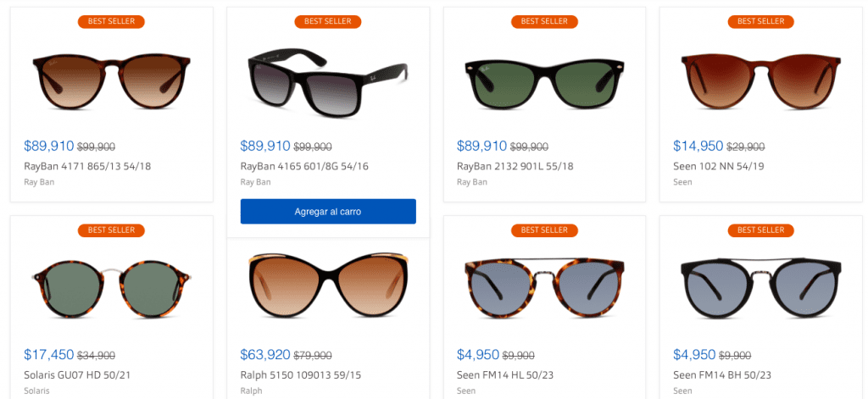Screen dimensions: 868x399
Task: Click the Agregar al carro button
Action: point(328,212)
